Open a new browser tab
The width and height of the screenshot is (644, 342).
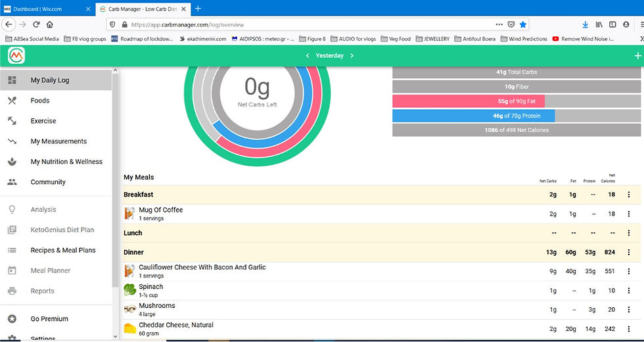198,8
